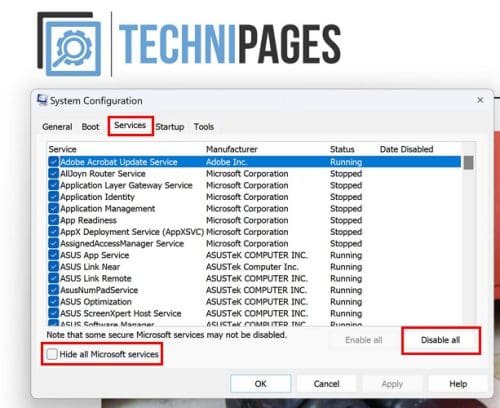Select 'AsusNumPadService' row name
The image size is (500, 408).
click(x=99, y=290)
